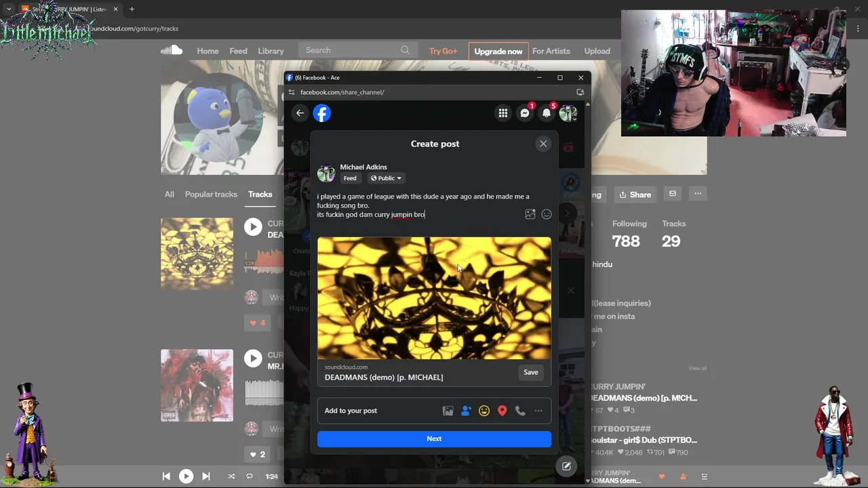This screenshot has height=488, width=868.
Task: Open SoundCloud Home tab
Action: [x=208, y=51]
